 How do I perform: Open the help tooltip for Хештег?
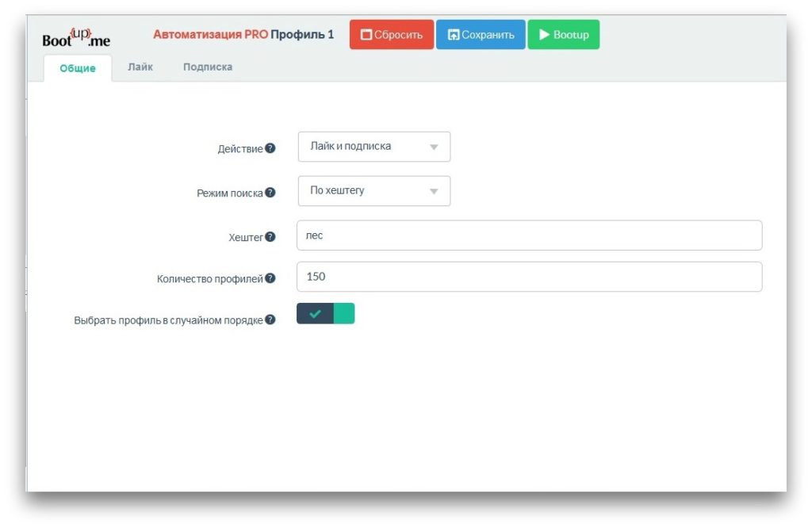coord(270,236)
